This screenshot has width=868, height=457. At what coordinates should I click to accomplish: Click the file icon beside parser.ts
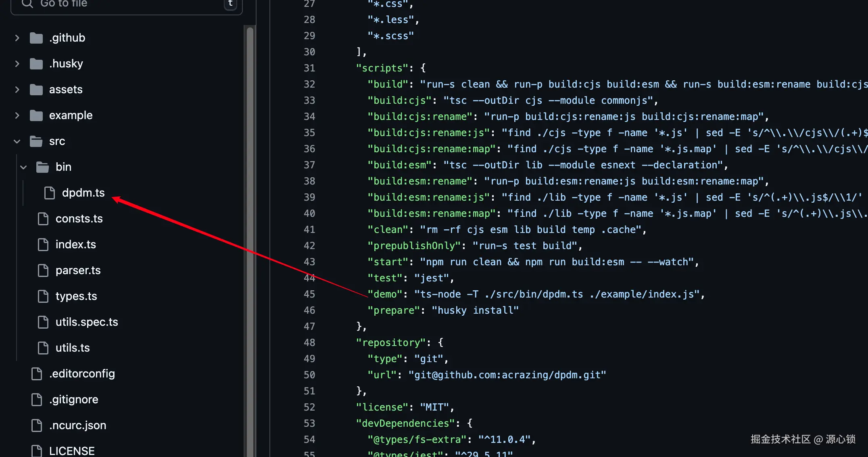click(43, 270)
